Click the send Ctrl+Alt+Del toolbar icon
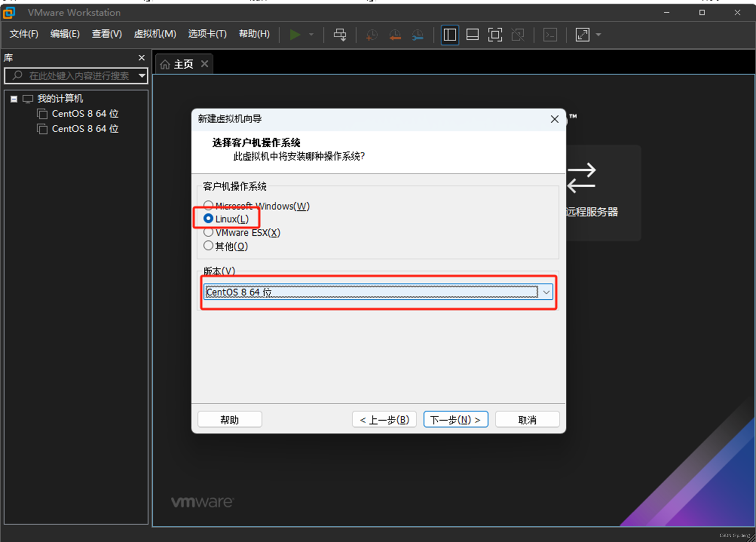The image size is (756, 542). (339, 35)
